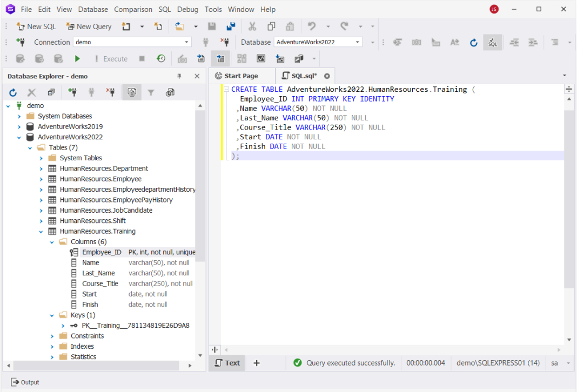Toggle the object filter in Database Explorer
This screenshot has width=577, height=392.
coord(151,92)
